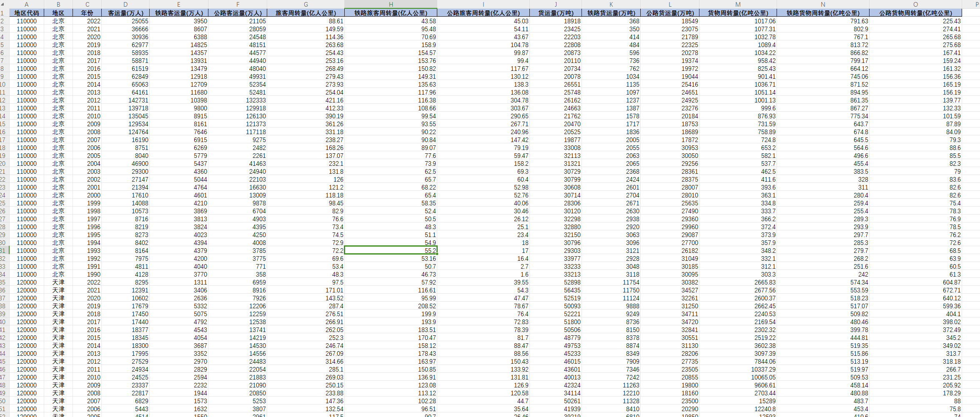
Task: Click the 地区 header cell
Action: 58,13
